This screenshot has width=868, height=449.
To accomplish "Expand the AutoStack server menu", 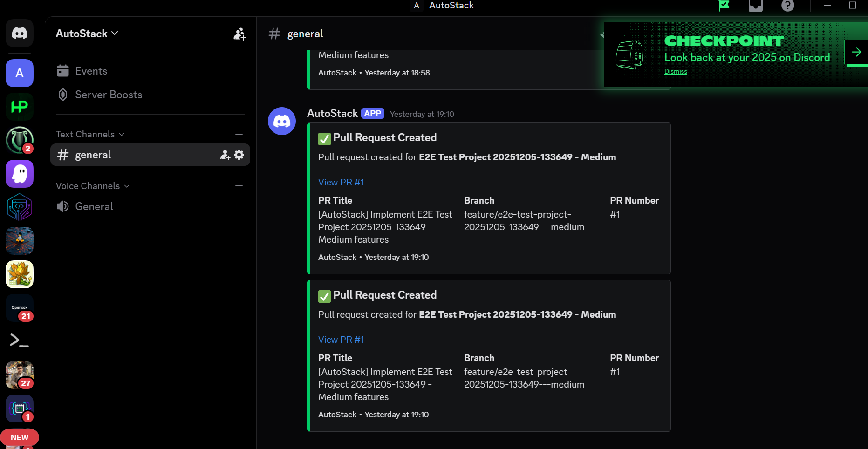I will (87, 34).
